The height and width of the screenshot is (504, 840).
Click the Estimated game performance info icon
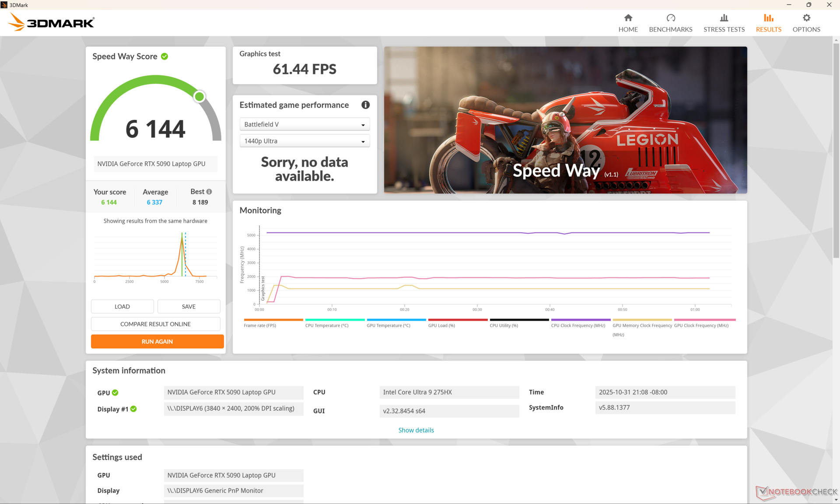365,105
